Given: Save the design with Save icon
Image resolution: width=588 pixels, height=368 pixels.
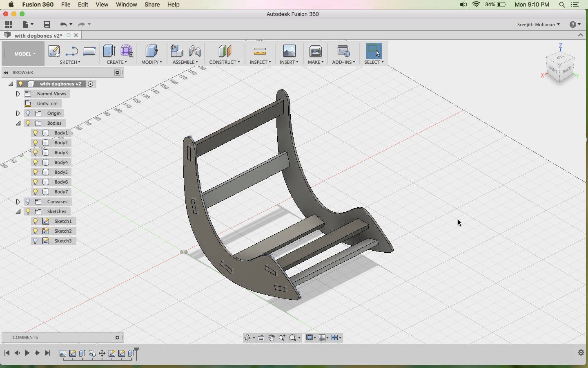Looking at the screenshot, I should point(47,24).
